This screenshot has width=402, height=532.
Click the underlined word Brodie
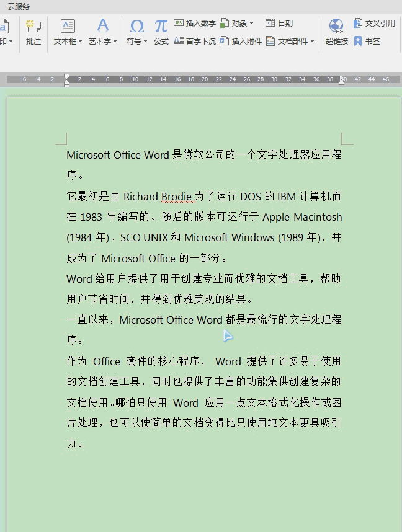(x=176, y=197)
